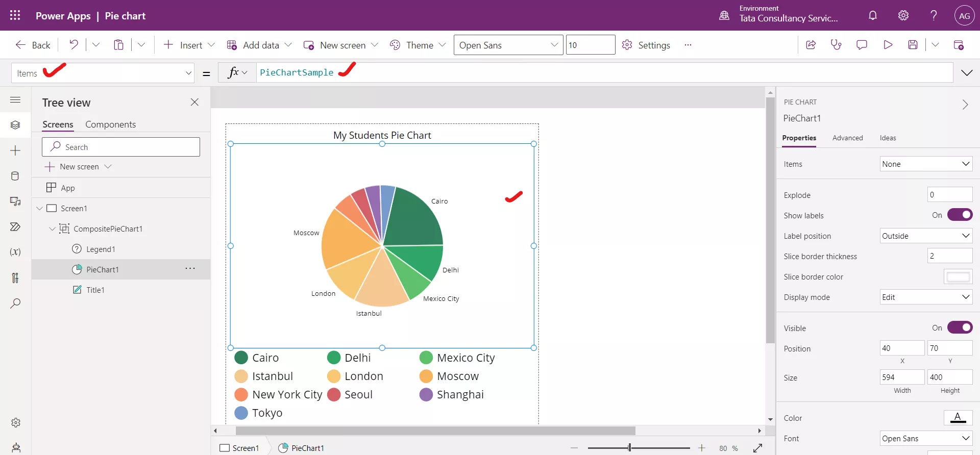Open the Font Open Sans dropdown in properties
This screenshot has width=980, height=455.
pyautogui.click(x=926, y=438)
